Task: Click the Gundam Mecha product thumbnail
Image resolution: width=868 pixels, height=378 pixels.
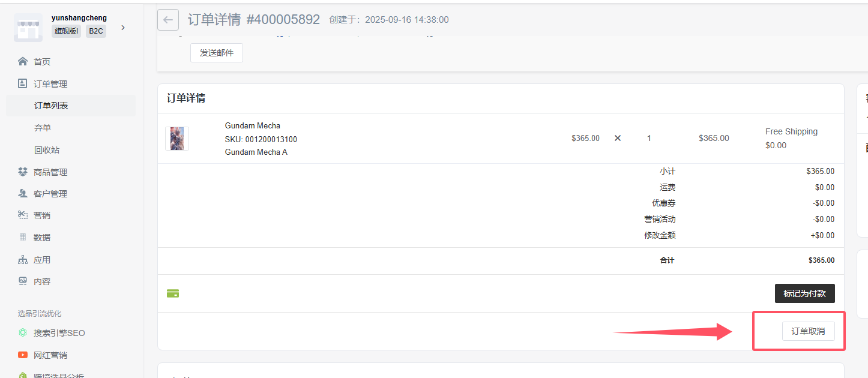Action: (x=177, y=139)
